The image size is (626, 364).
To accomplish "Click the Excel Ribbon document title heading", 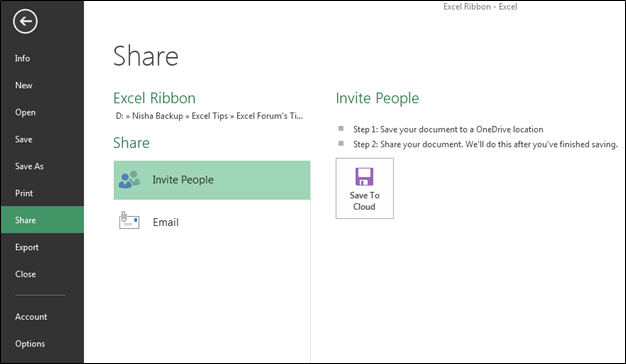I will click(x=155, y=98).
